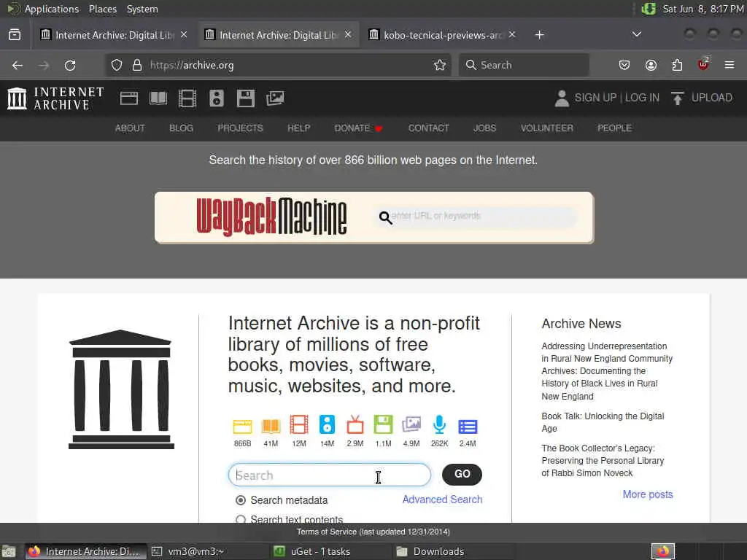
Task: Click the HELP navigation link
Action: [298, 128]
